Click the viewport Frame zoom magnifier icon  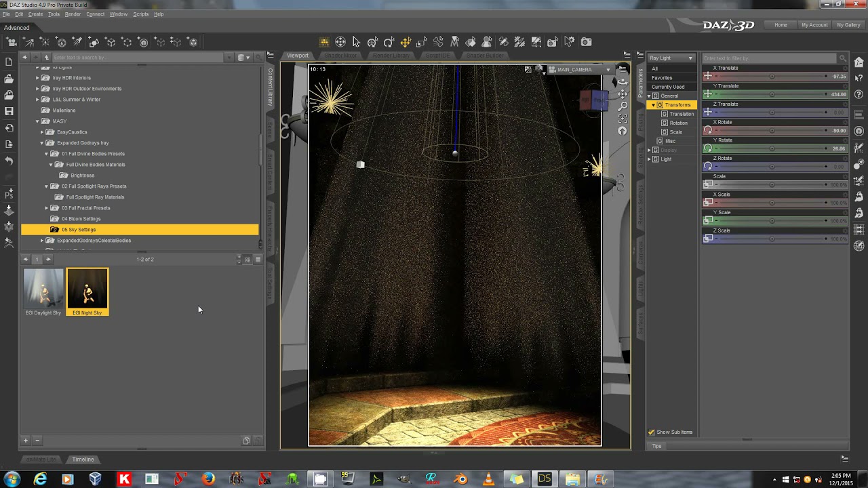coord(623,106)
